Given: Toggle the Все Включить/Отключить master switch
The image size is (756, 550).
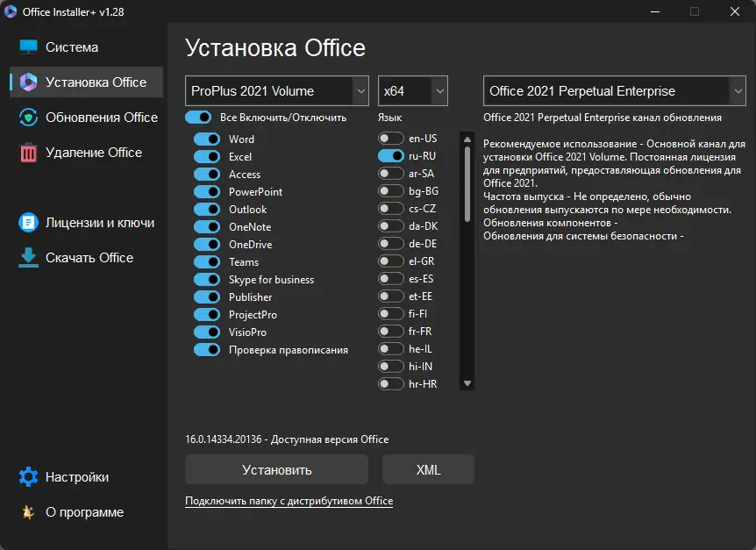Looking at the screenshot, I should click(198, 117).
